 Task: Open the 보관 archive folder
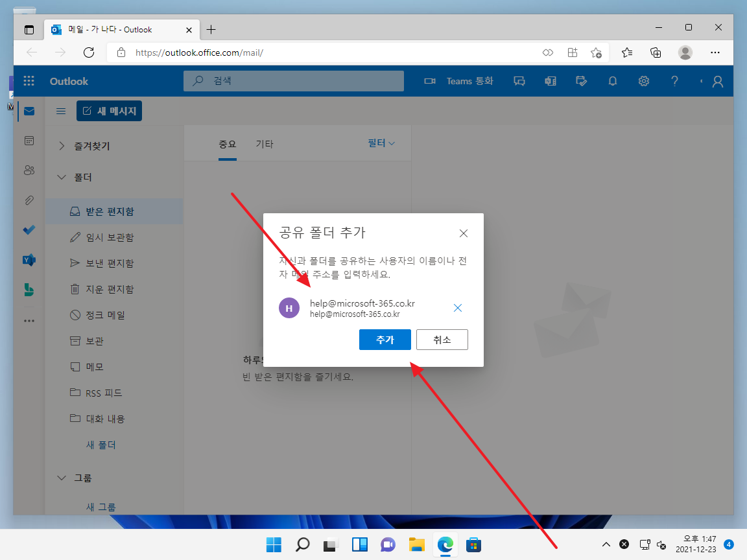114,341
